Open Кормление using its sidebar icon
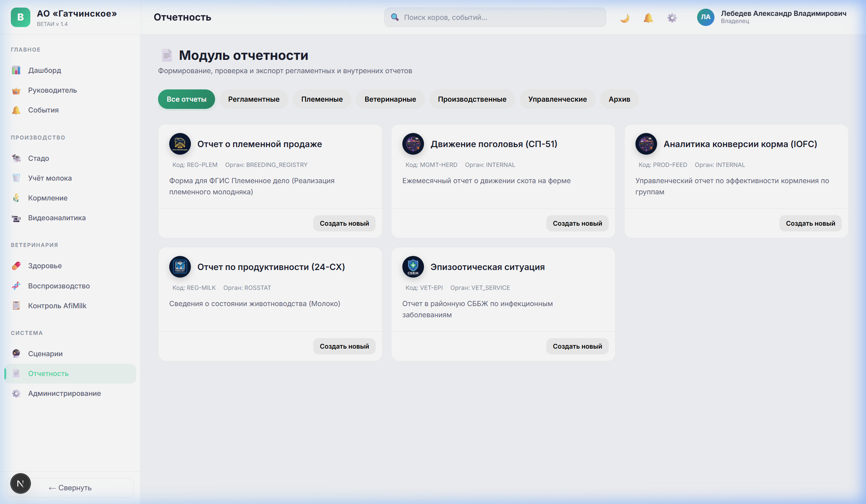 tap(16, 198)
